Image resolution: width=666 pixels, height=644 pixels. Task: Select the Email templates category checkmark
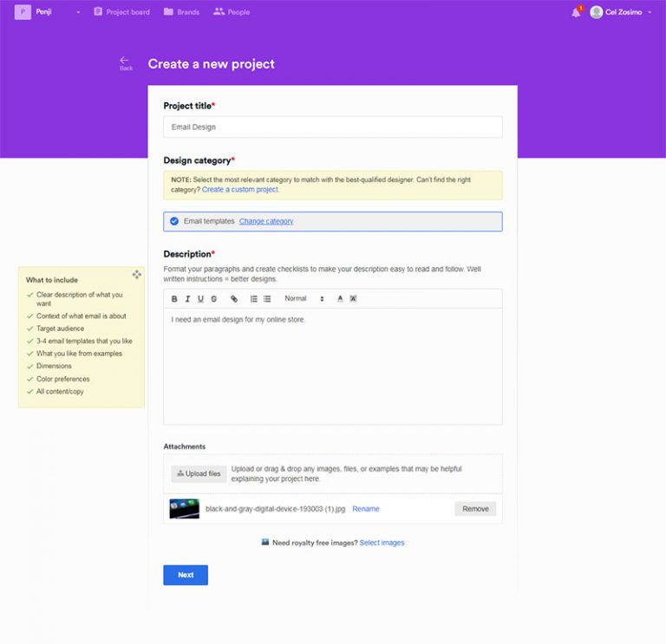click(x=174, y=221)
